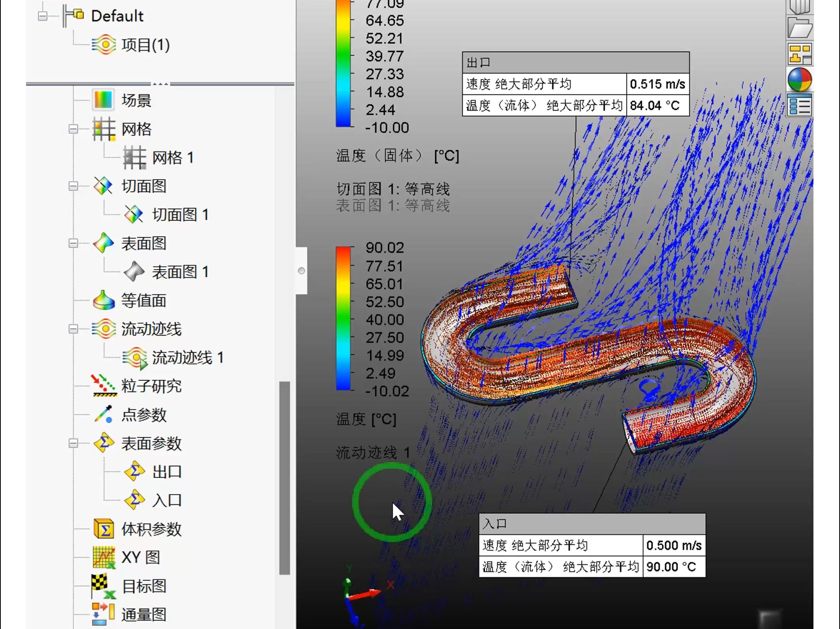Image resolution: width=840 pixels, height=629 pixels.
Task: Click the 表面图 surface plot icon
Action: click(103, 243)
